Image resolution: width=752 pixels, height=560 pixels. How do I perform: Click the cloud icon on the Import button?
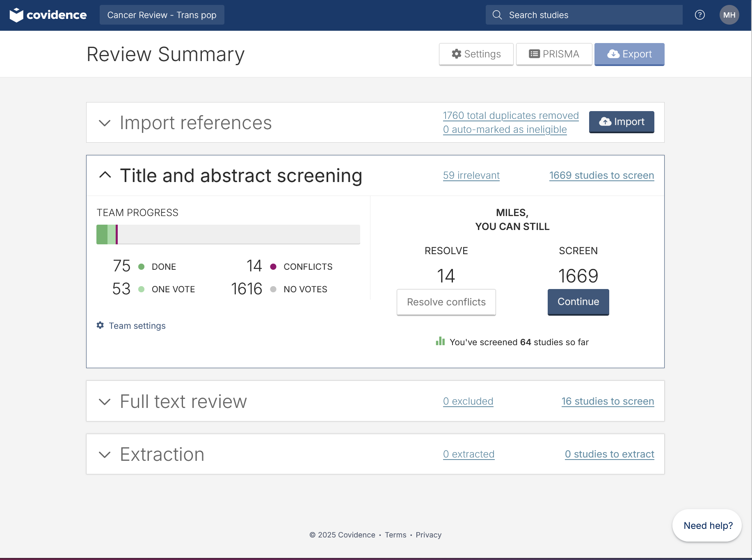(x=605, y=122)
